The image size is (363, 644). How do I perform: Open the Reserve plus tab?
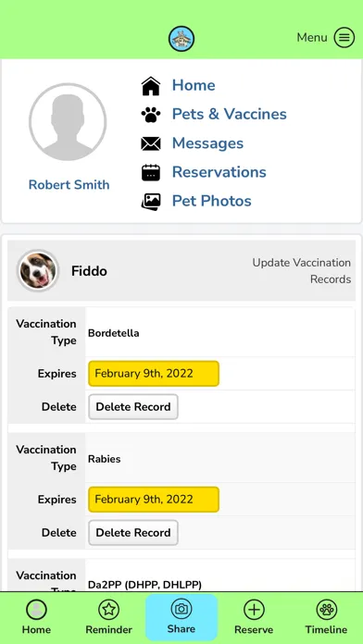(x=254, y=617)
